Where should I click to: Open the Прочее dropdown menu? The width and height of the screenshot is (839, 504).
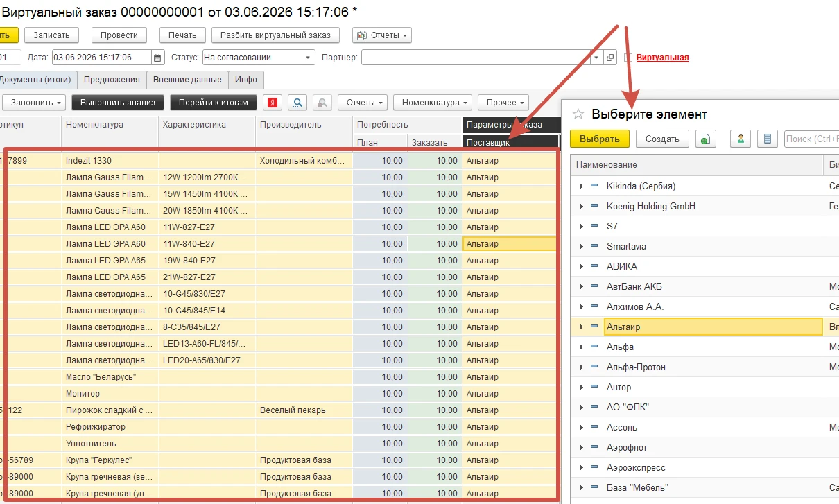coord(503,103)
